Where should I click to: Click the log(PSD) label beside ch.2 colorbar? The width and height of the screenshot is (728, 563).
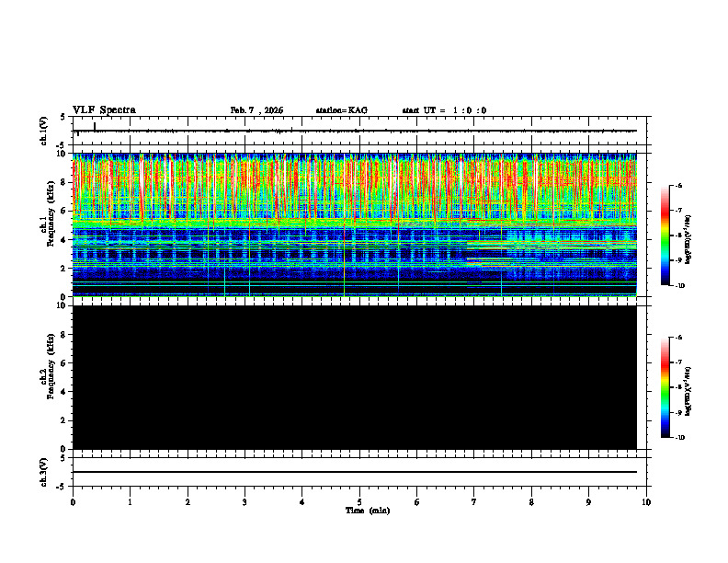click(x=688, y=391)
